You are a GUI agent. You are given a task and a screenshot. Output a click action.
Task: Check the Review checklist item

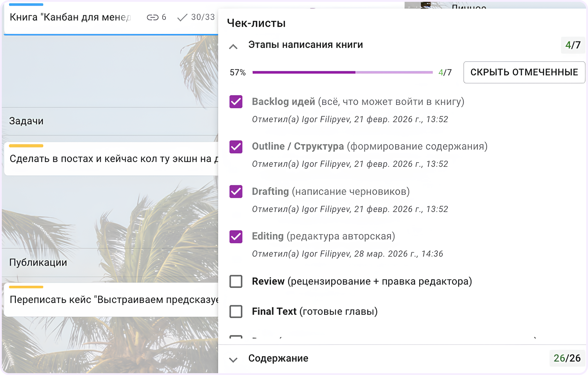pyautogui.click(x=236, y=281)
